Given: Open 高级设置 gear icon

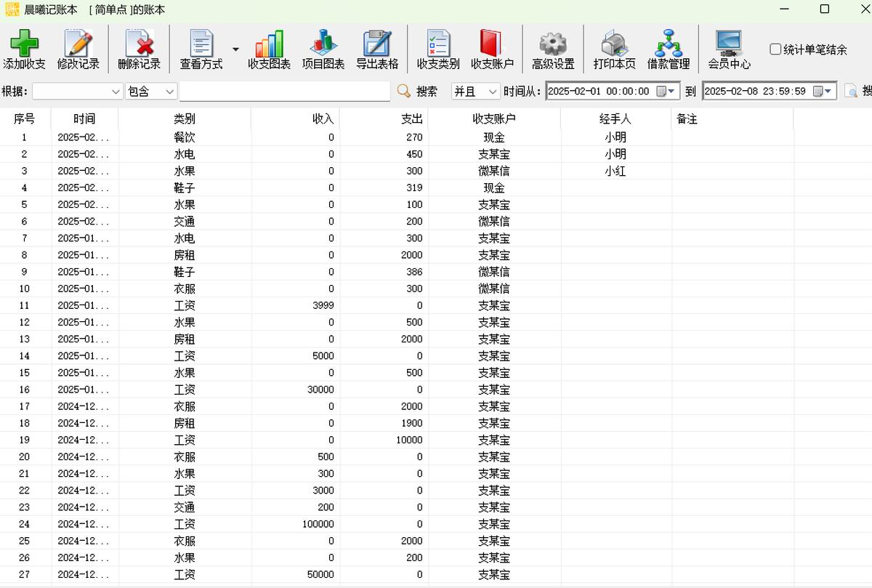Looking at the screenshot, I should [x=553, y=44].
